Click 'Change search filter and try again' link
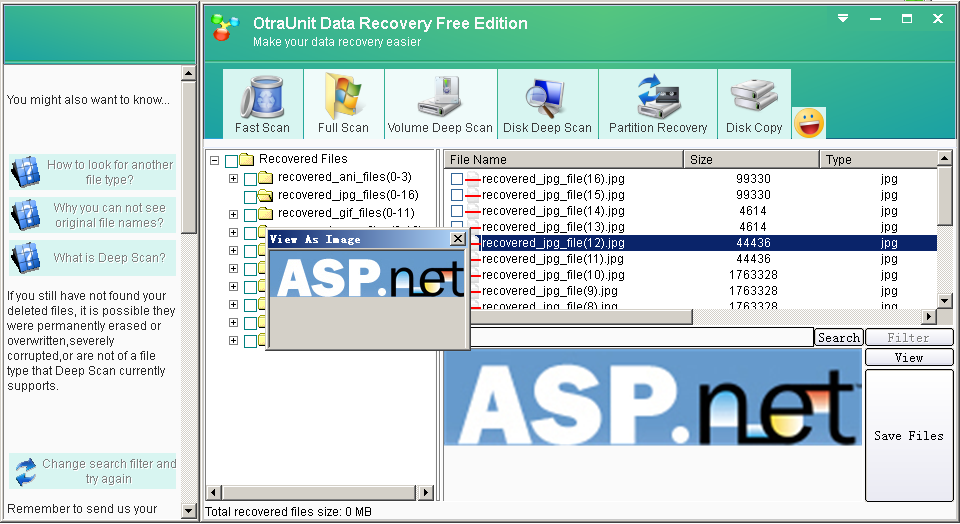 tap(109, 471)
